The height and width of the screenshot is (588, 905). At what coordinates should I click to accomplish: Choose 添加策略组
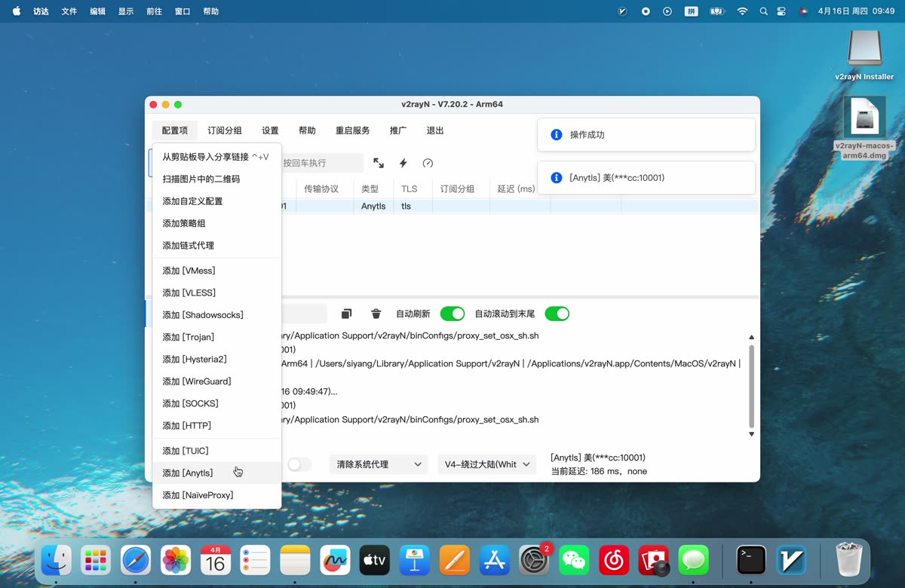click(216, 223)
